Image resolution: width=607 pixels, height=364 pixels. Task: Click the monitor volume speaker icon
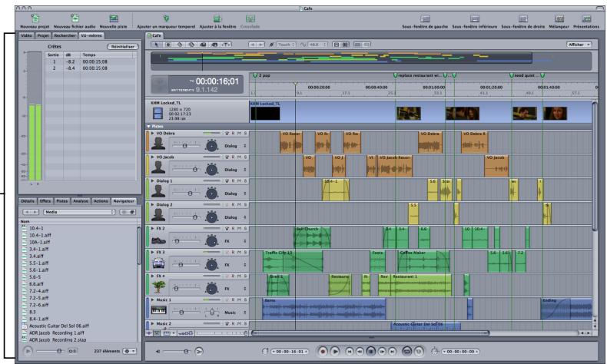pyautogui.click(x=158, y=351)
